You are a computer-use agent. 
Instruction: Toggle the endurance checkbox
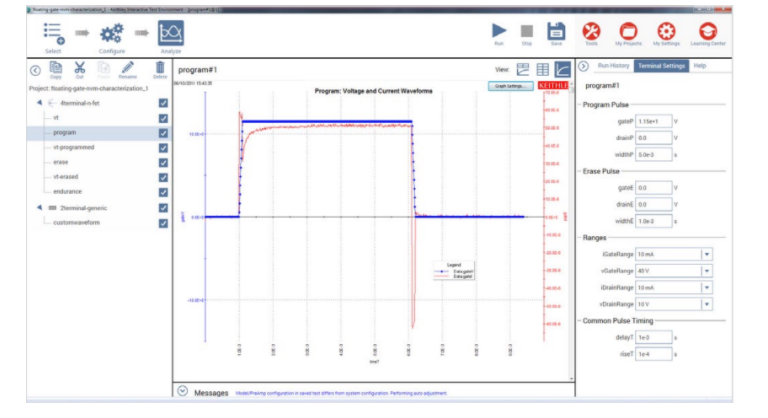click(163, 192)
